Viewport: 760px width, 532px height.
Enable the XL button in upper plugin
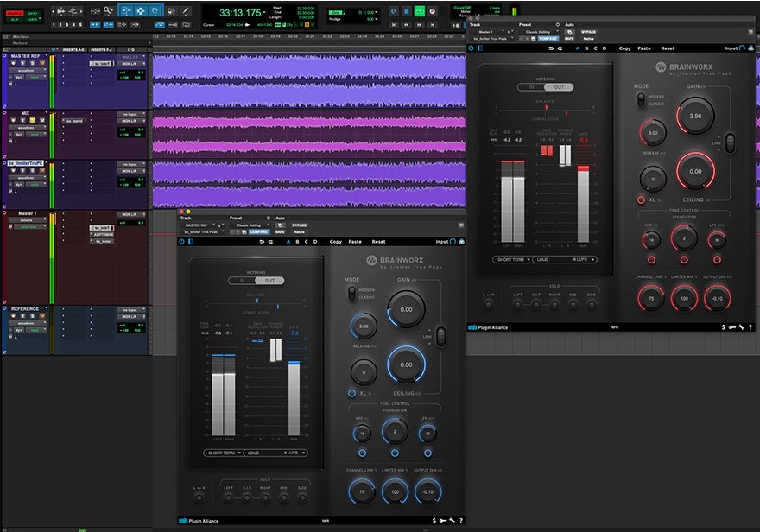(642, 199)
